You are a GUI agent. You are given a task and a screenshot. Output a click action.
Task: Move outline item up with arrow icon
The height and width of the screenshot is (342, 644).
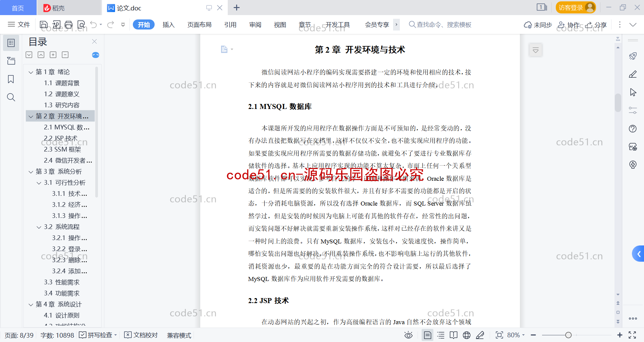(41, 55)
